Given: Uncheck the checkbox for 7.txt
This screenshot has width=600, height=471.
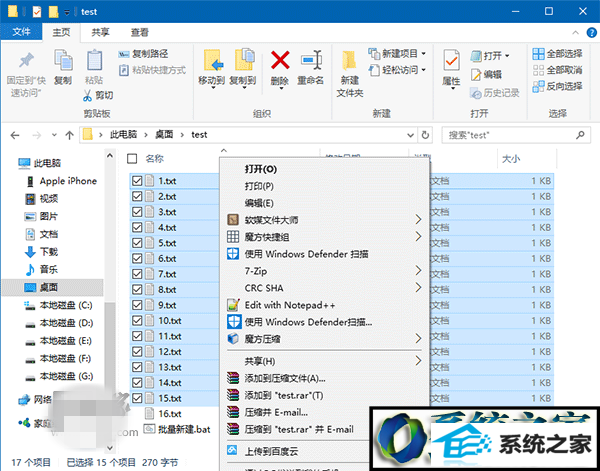Looking at the screenshot, I should 137,274.
